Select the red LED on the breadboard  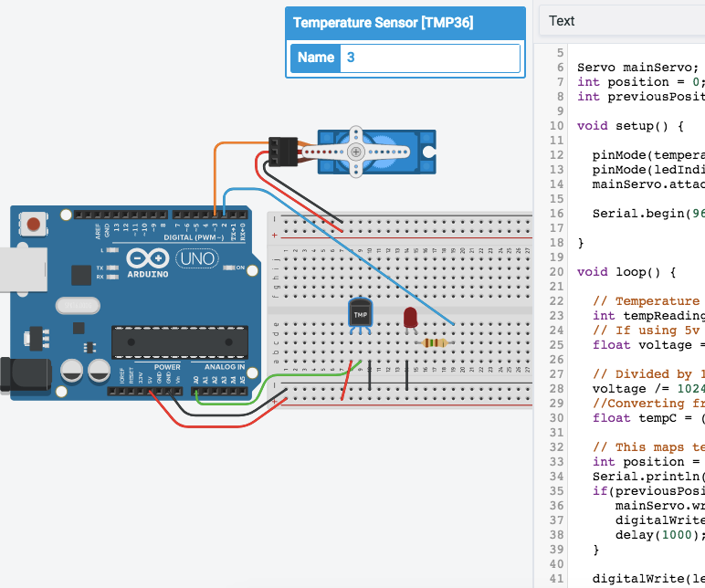(410, 320)
